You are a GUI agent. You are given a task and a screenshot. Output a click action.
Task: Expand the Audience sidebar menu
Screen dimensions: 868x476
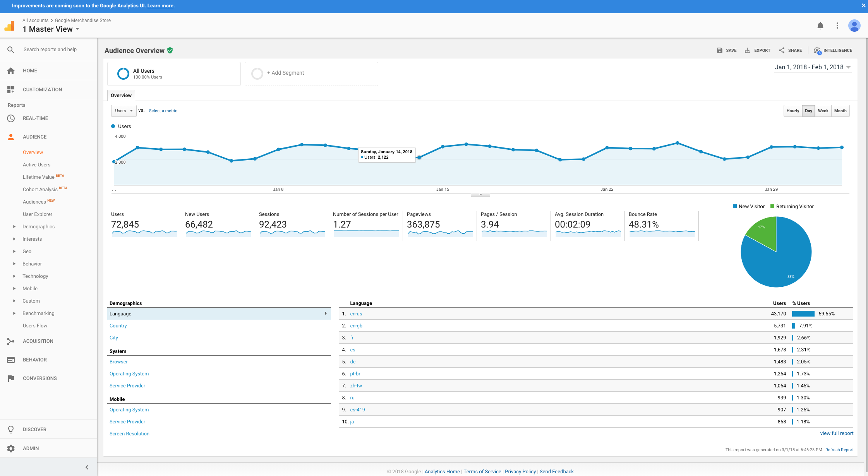point(34,137)
